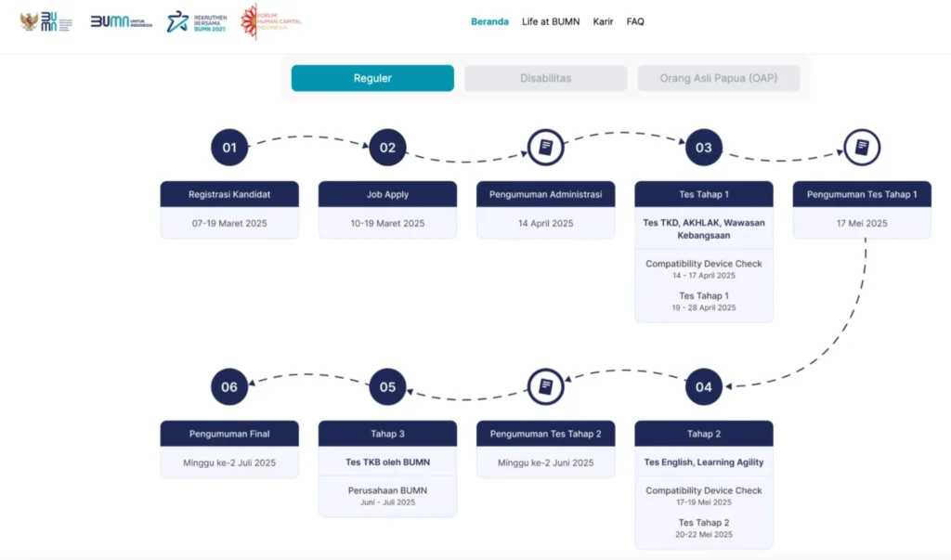This screenshot has width=951, height=560.
Task: Click Tes TKB oleh BUMN text
Action: (387, 462)
